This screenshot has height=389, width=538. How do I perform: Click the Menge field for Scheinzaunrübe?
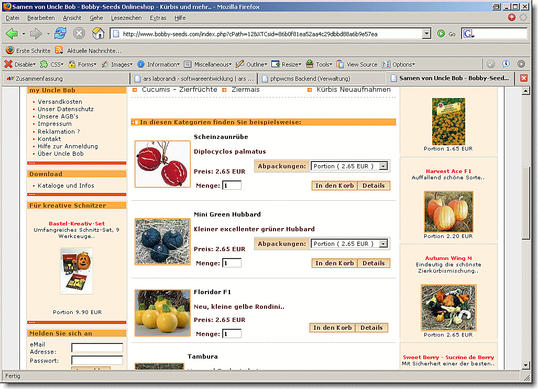pos(232,186)
